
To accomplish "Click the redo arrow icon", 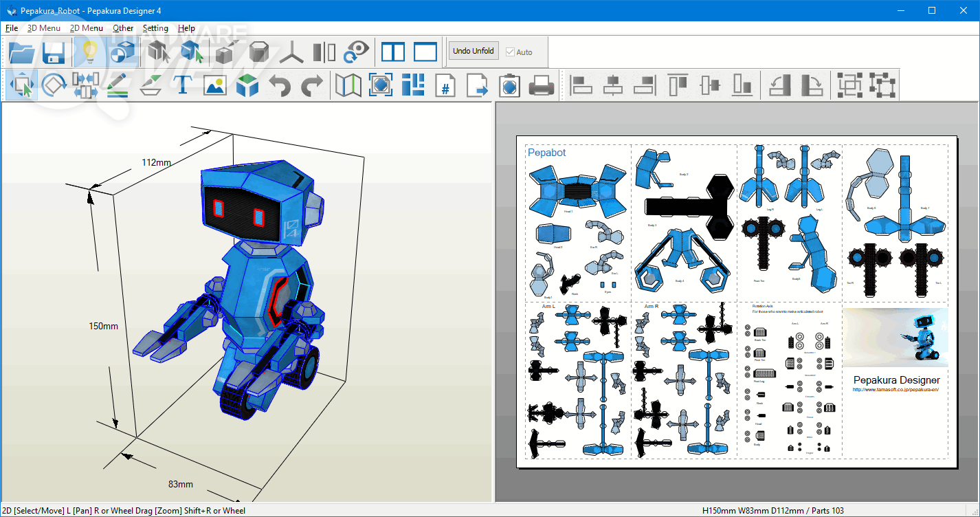I will [312, 86].
